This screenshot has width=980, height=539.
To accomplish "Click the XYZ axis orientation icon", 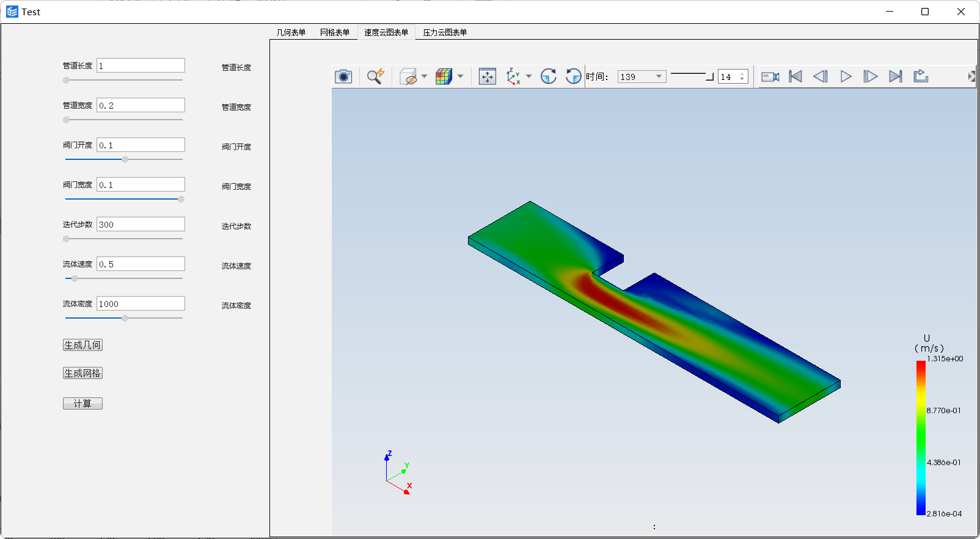I will [513, 76].
